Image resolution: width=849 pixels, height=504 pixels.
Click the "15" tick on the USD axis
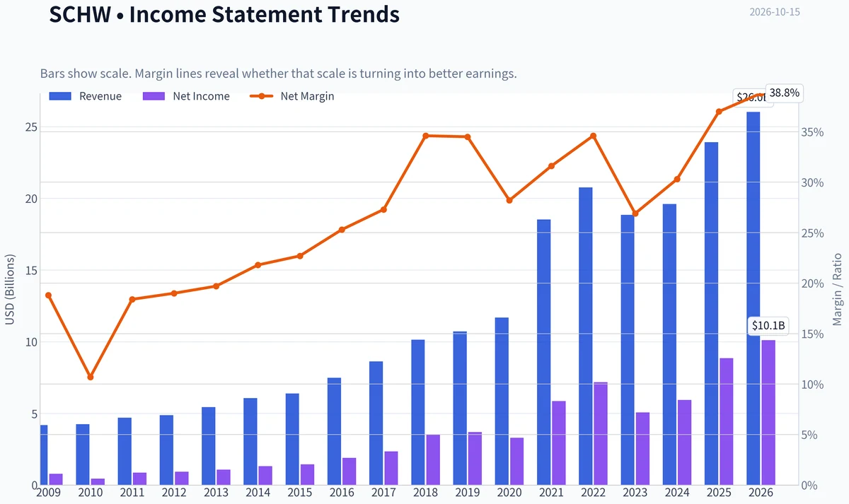(x=31, y=271)
